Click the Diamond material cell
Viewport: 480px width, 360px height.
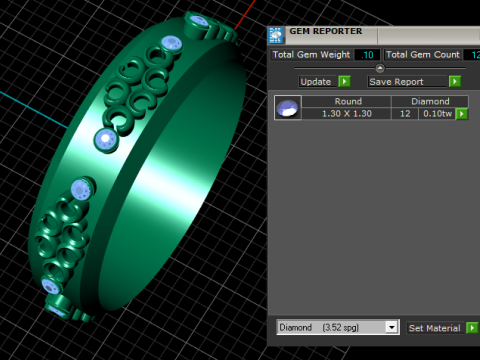tap(430, 101)
